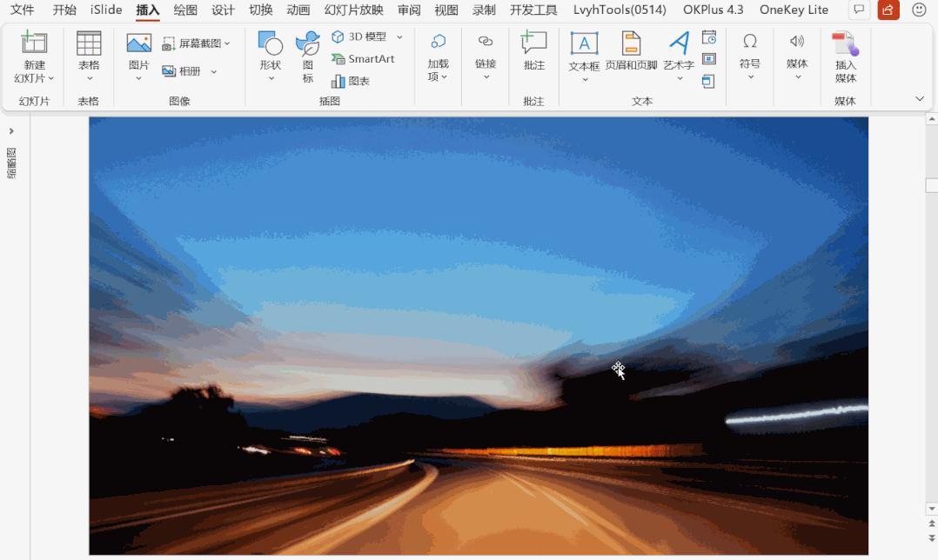
Task: Expand the 3D模型 dropdown menu
Action: click(399, 37)
